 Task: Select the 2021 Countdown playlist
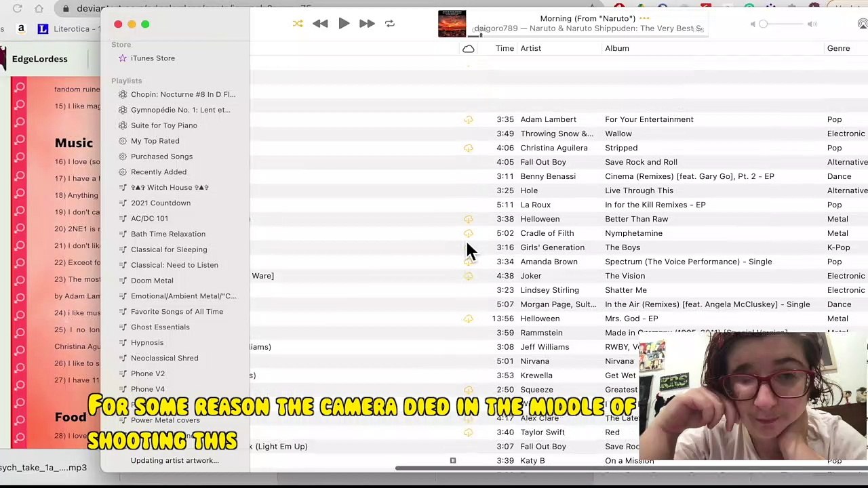coord(161,203)
